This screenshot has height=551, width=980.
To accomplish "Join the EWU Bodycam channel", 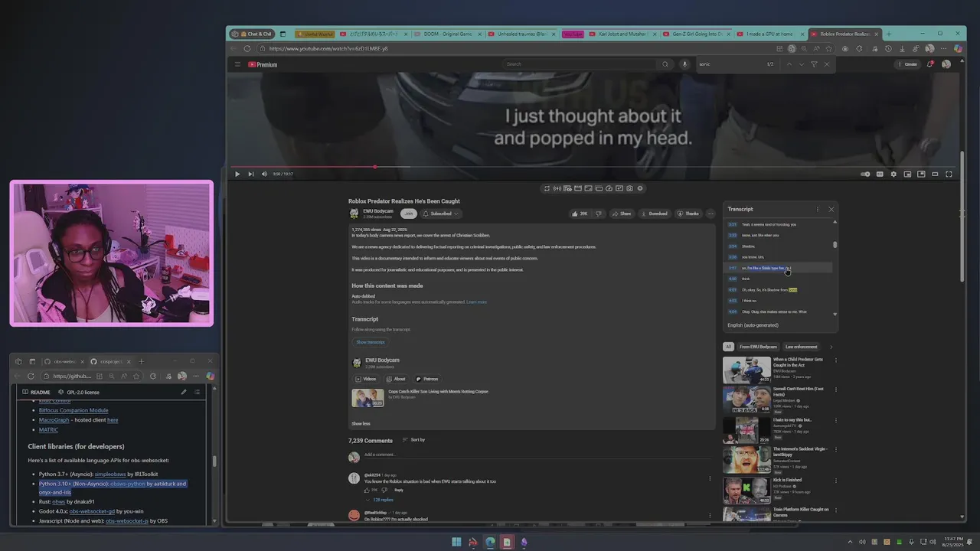I will [x=409, y=214].
